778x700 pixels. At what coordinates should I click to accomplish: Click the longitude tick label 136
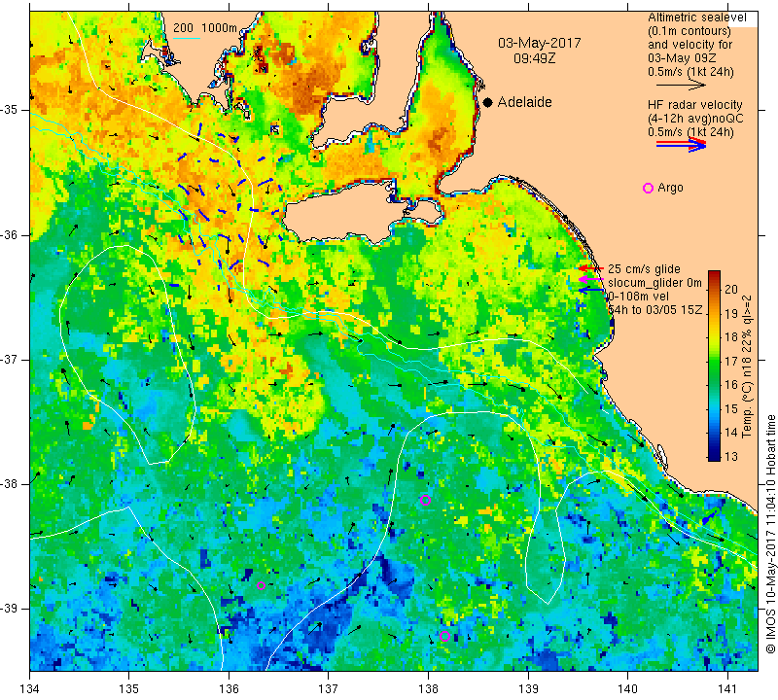[229, 688]
